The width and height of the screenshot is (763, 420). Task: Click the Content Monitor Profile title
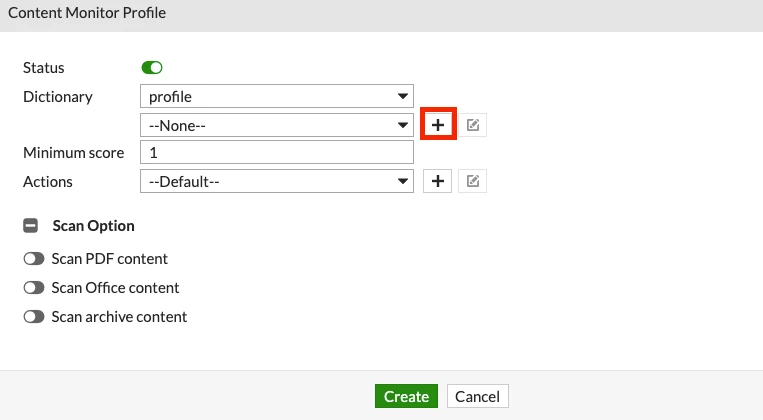click(87, 13)
